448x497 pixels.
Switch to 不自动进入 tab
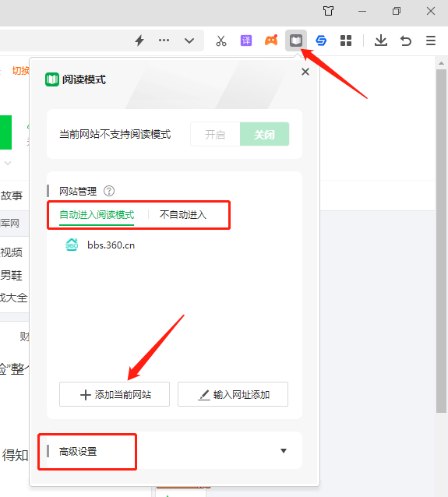[x=183, y=215]
